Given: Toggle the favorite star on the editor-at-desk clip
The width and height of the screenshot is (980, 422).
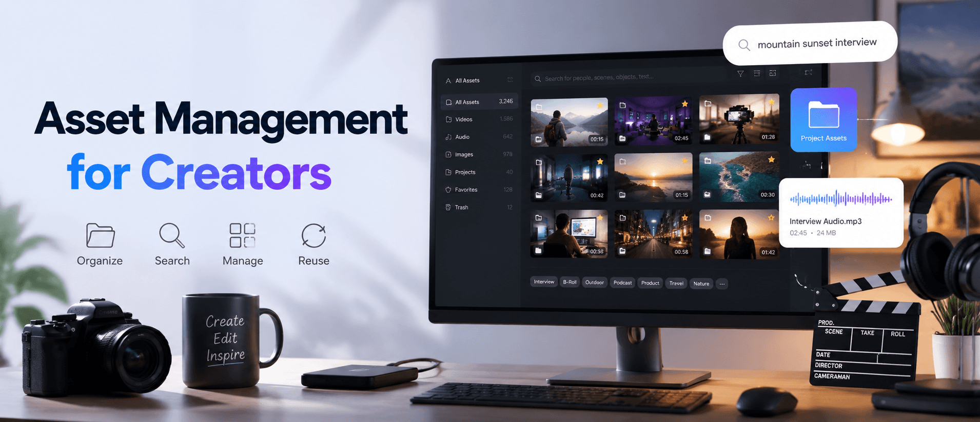Looking at the screenshot, I should 600,218.
